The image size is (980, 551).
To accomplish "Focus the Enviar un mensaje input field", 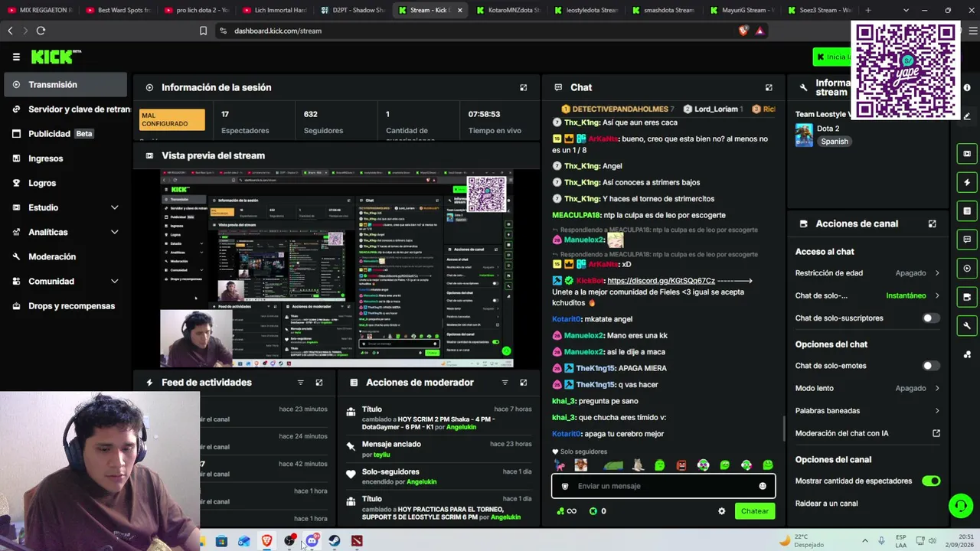I will pyautogui.click(x=663, y=486).
